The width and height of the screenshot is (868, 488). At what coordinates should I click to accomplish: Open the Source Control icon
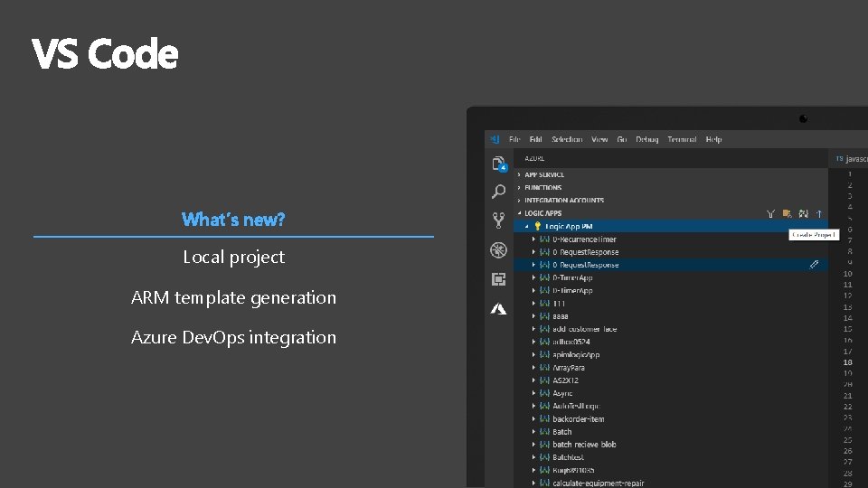pyautogui.click(x=498, y=221)
